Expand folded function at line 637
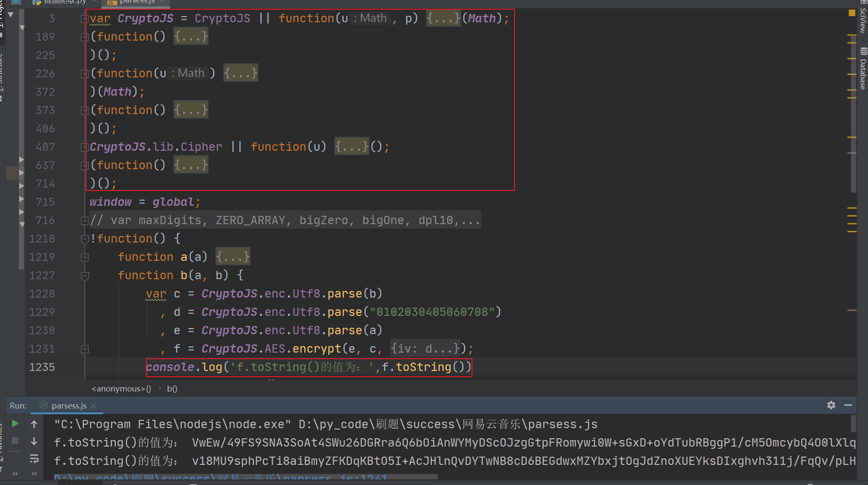868x485 pixels. coord(84,166)
